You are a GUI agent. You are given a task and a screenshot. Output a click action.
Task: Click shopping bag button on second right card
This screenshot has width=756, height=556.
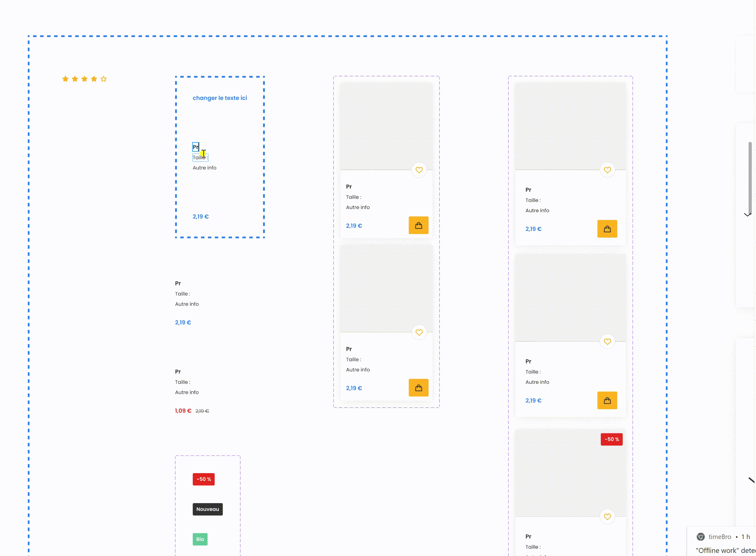[607, 401]
